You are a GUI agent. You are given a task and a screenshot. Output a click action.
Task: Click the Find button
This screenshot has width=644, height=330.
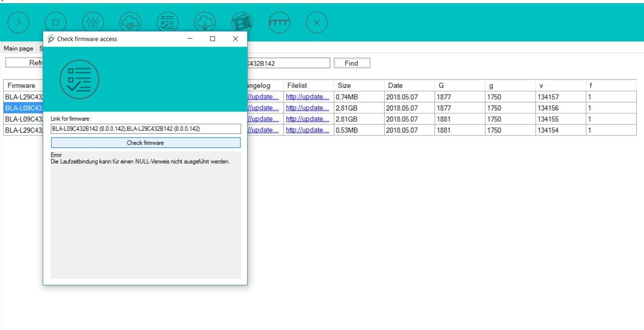(352, 63)
